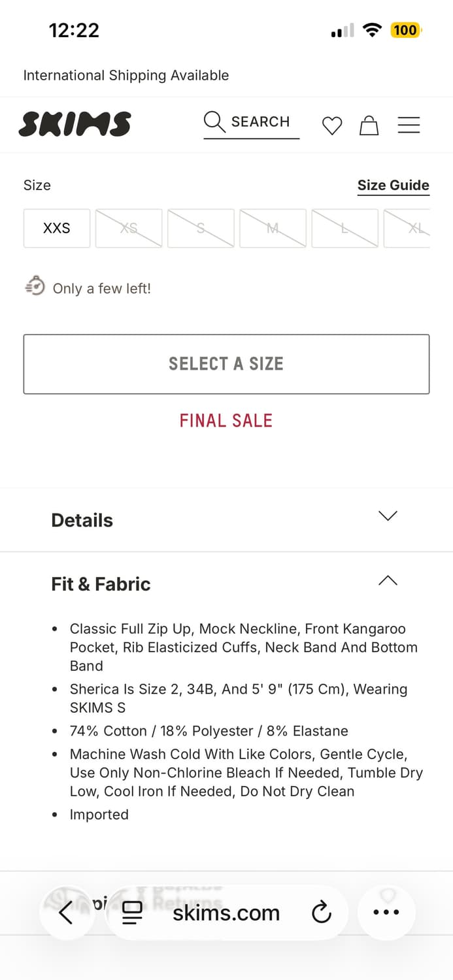Open the hamburger menu

[x=409, y=125]
